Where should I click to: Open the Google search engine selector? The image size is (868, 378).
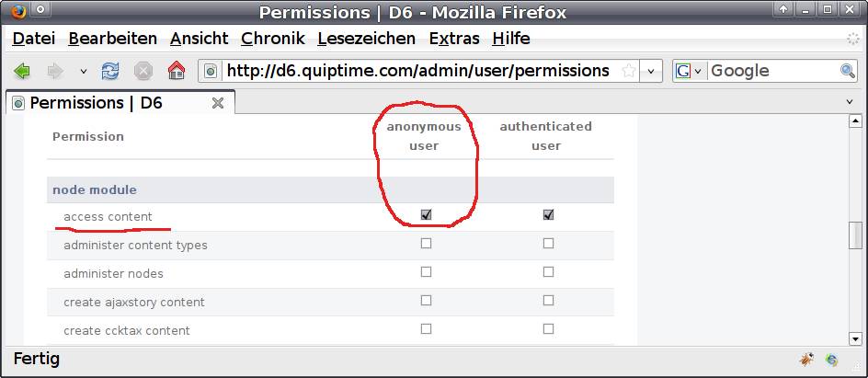[x=689, y=71]
